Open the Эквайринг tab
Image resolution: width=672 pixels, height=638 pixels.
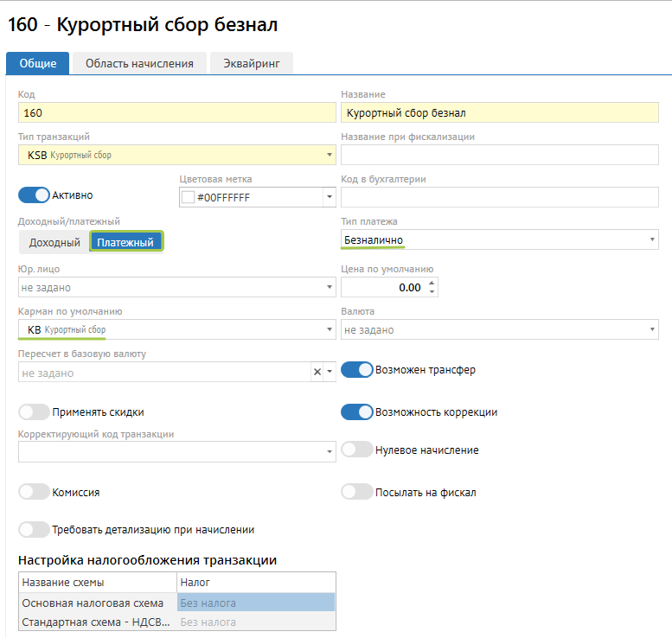click(252, 63)
